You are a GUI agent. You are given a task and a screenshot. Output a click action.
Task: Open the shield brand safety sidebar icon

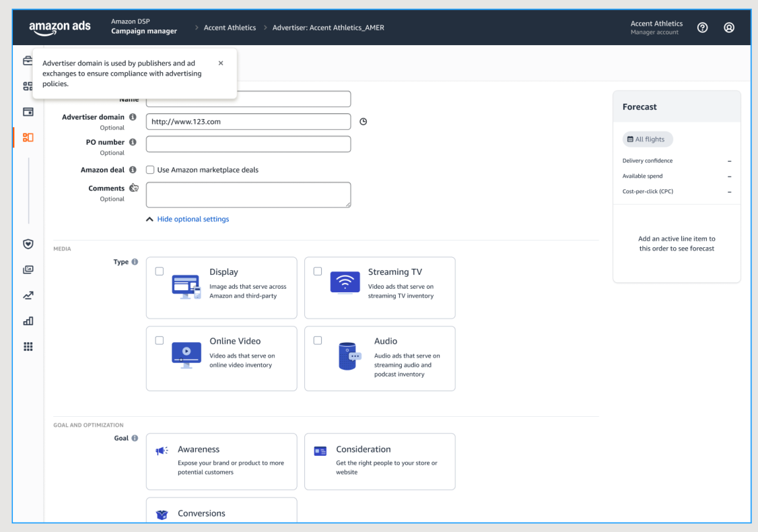click(28, 244)
